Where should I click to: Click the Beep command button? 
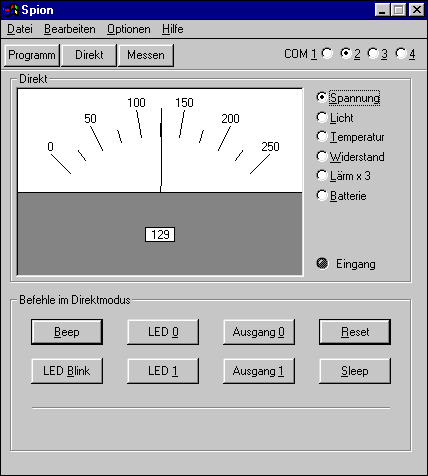pos(67,332)
